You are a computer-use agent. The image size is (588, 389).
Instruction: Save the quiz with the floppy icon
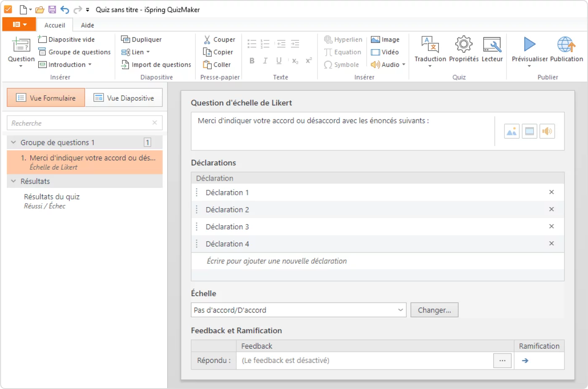click(52, 10)
